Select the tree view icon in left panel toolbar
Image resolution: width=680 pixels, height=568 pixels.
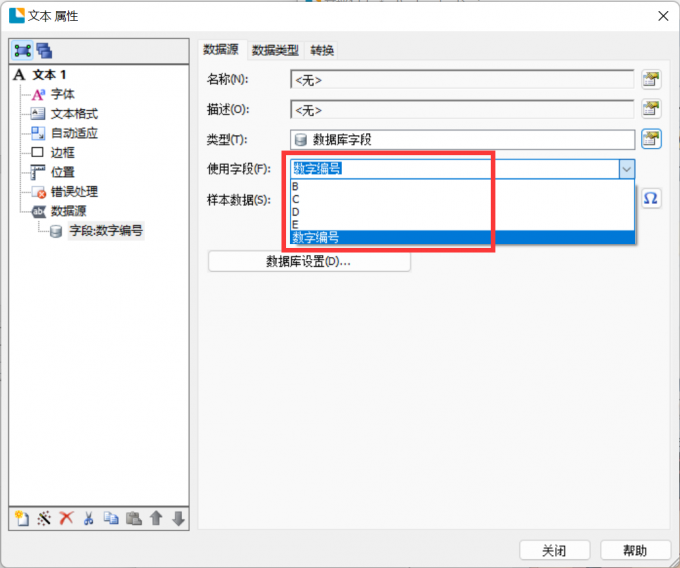[x=22, y=51]
